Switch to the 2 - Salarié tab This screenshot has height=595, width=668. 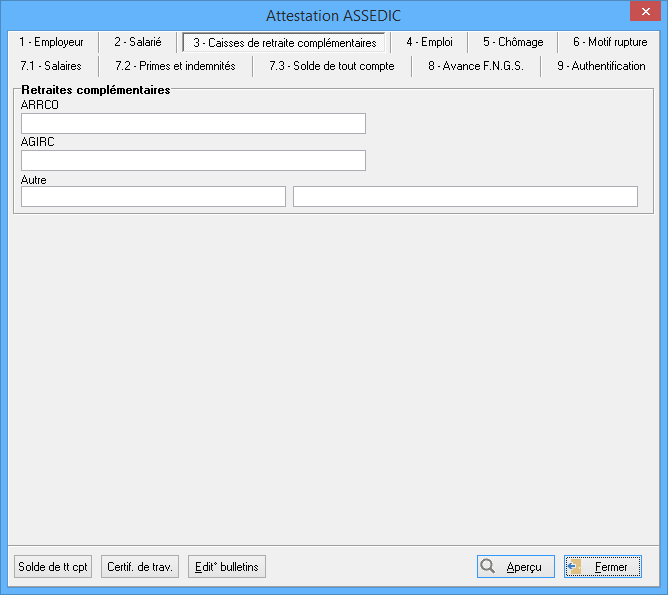(138, 42)
